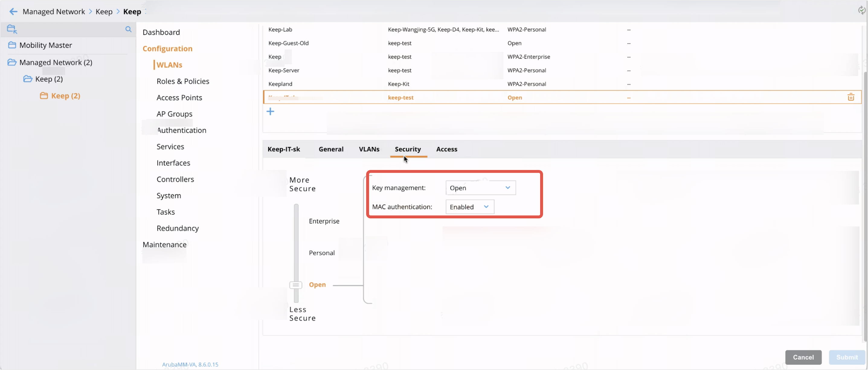Select the Keep-Guest-Old WLAN row
Viewport: 868px width, 370px height.
click(x=562, y=43)
